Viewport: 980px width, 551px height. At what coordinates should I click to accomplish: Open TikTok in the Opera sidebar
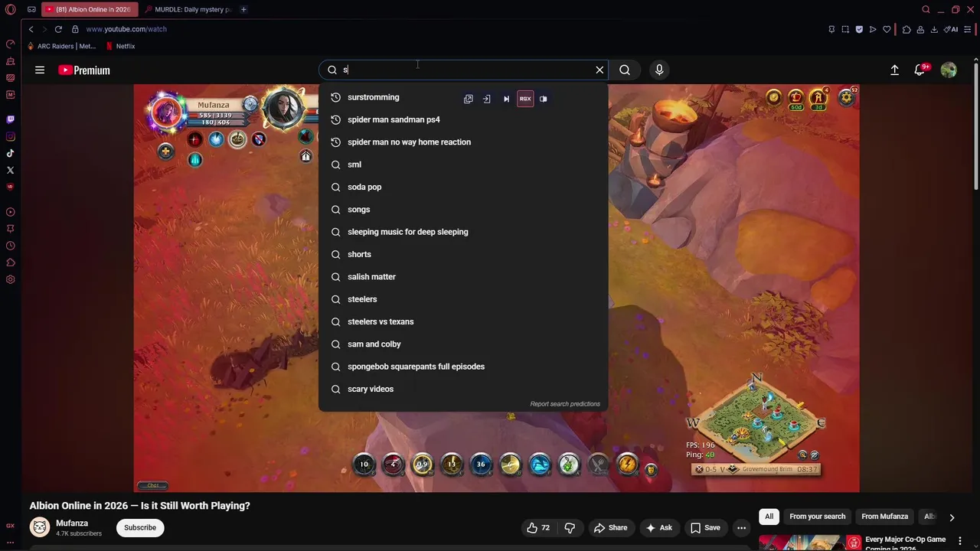click(x=11, y=154)
